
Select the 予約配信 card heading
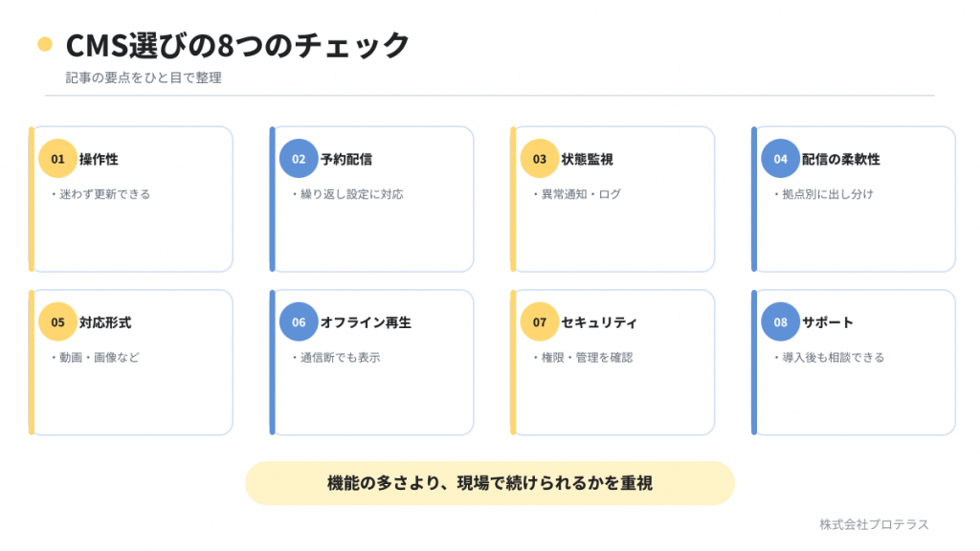coord(346,160)
